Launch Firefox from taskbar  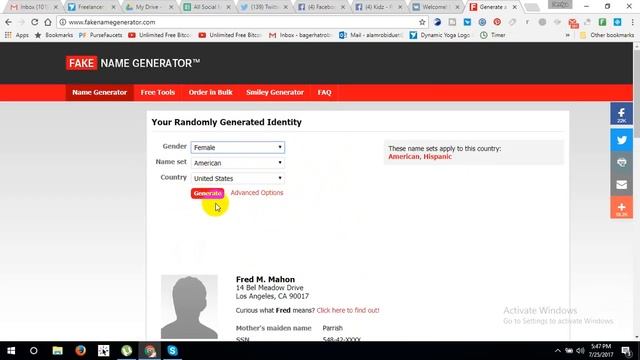pyautogui.click(x=80, y=351)
